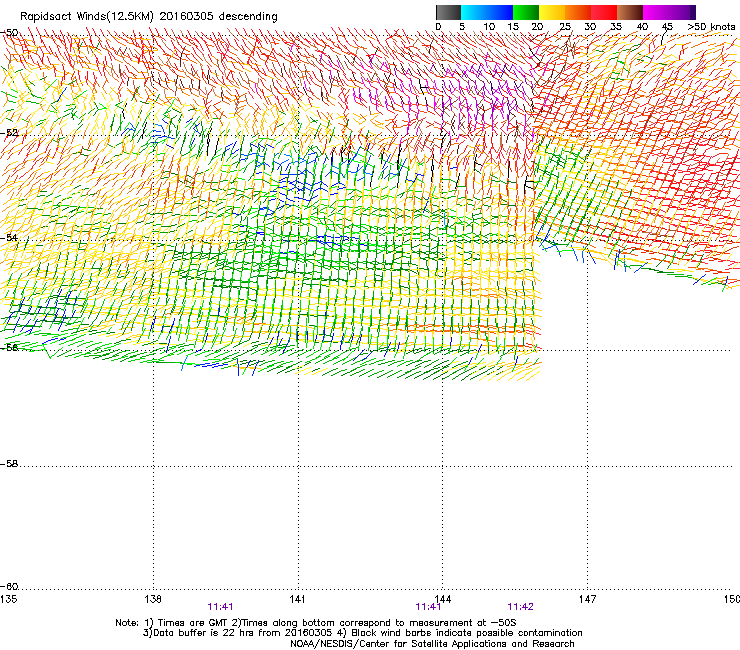This screenshot has height=650, width=740.
Task: Click the NOAA/NESDIS Center credit line
Action: 432,644
